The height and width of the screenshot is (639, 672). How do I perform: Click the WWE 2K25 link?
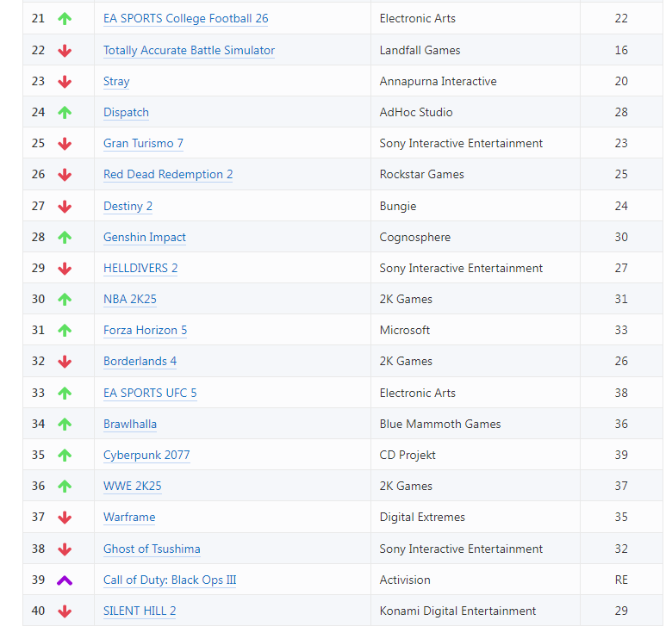coord(132,486)
